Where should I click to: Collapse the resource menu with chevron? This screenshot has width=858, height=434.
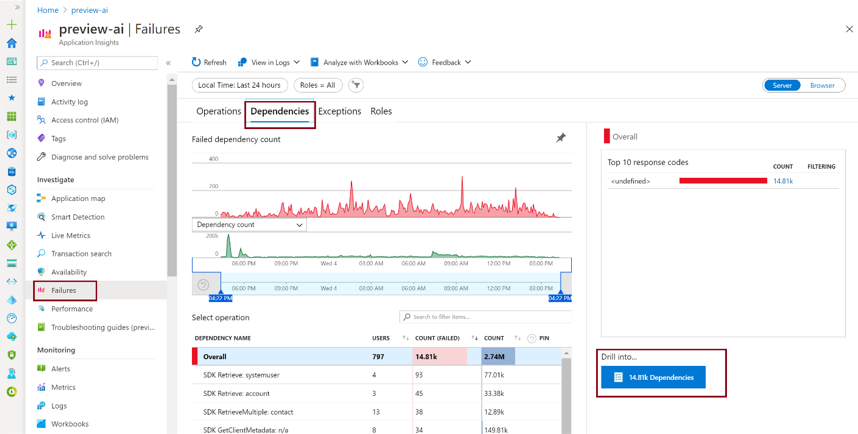168,63
